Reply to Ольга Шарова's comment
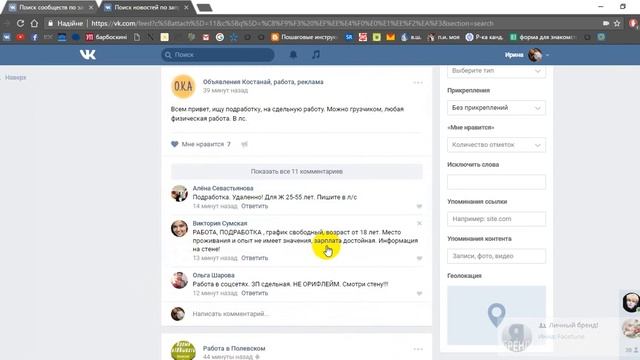 click(x=254, y=293)
